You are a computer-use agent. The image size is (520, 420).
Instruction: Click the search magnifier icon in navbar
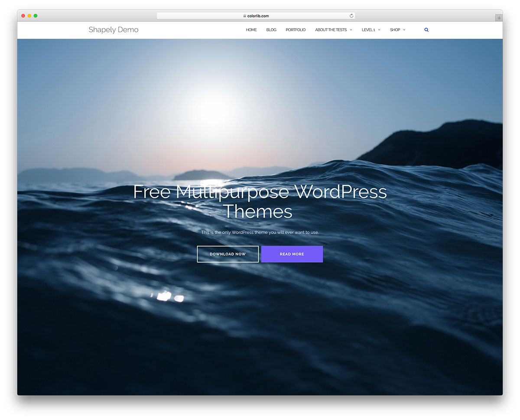point(426,30)
